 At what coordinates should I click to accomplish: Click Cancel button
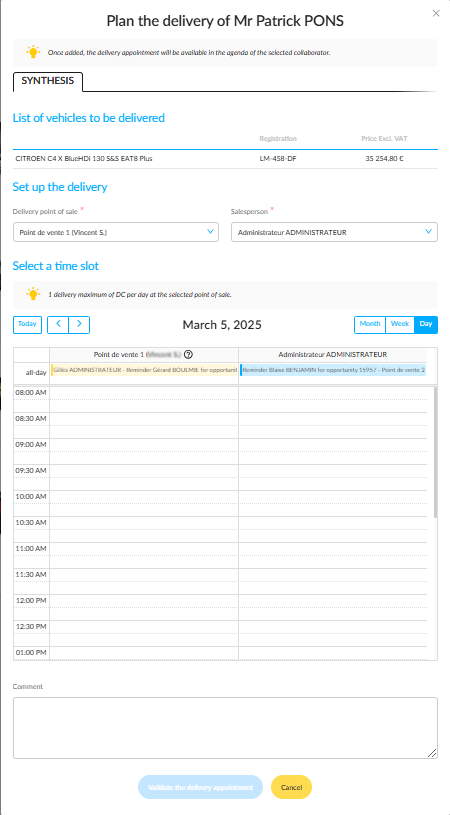tap(292, 787)
